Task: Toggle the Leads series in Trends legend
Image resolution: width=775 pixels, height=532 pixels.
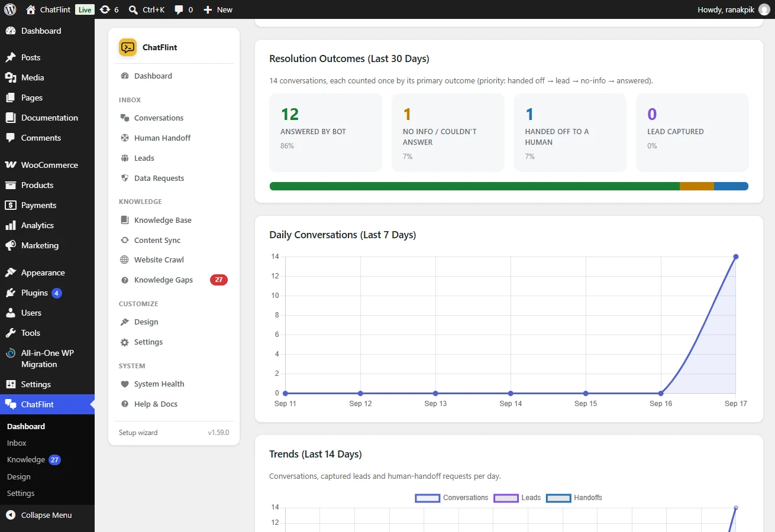Action: coord(517,498)
